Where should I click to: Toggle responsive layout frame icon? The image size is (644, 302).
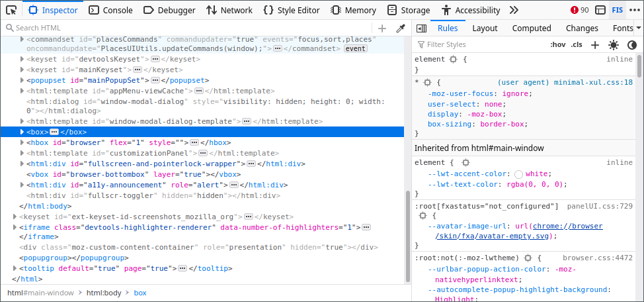[600, 10]
